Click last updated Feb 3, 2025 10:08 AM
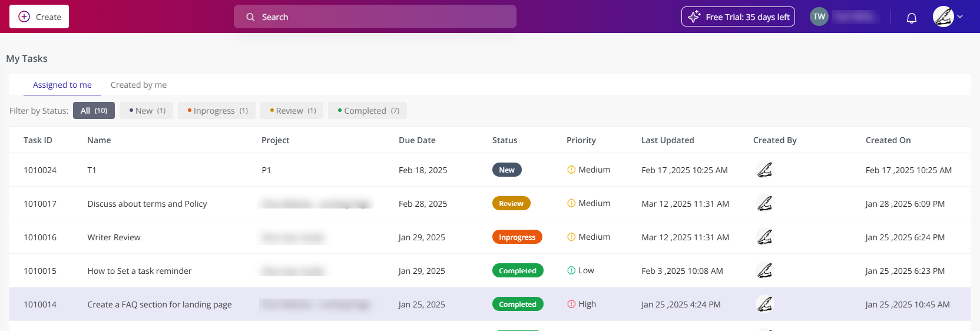Viewport: 980px width, 331px height. [682, 271]
